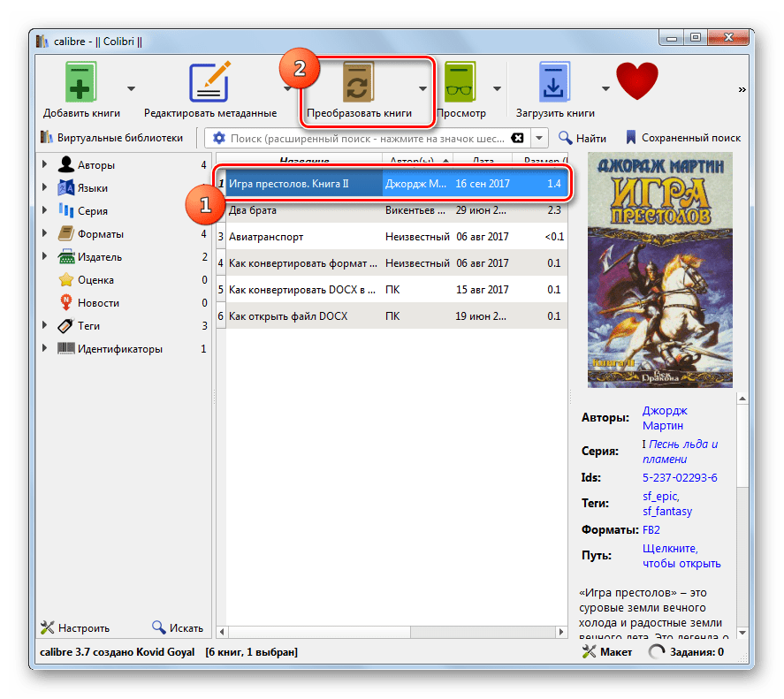Open the Макет layout button

607,651
